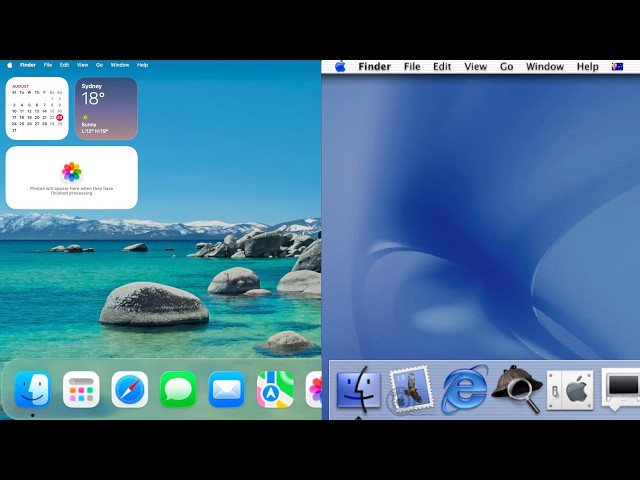The width and height of the screenshot is (640, 480).
Task: Open Edit menu in modern menu bar
Action: (x=64, y=65)
